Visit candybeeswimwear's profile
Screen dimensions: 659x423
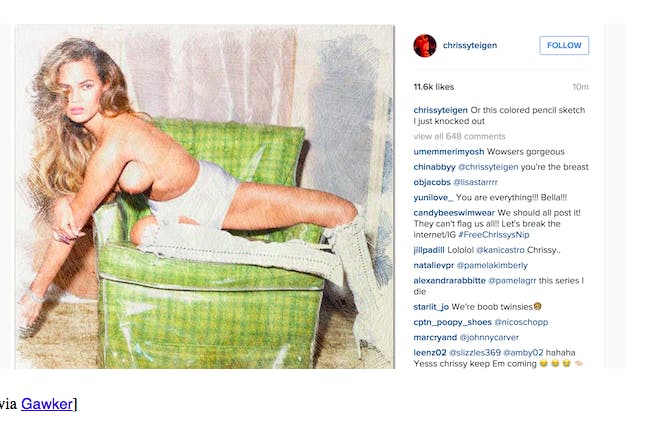454,213
